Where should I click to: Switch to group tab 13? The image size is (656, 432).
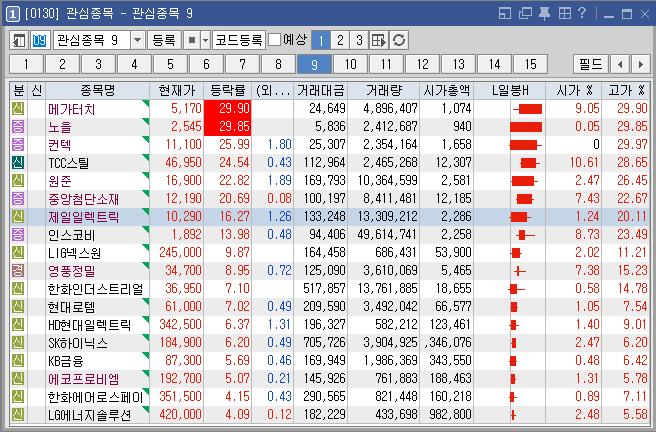click(x=459, y=64)
